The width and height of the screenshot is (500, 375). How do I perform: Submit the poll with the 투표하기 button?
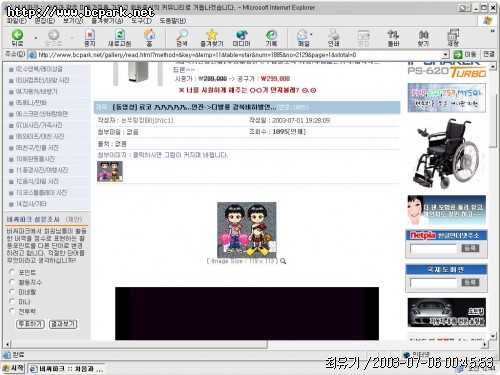click(x=30, y=324)
